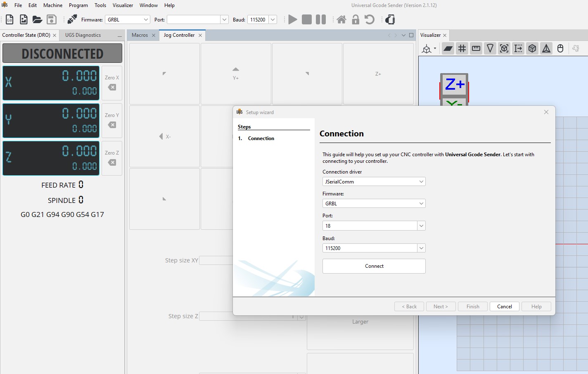Click the connect plug icon in toolbar
Screen dimensions: 588x374
(x=72, y=19)
